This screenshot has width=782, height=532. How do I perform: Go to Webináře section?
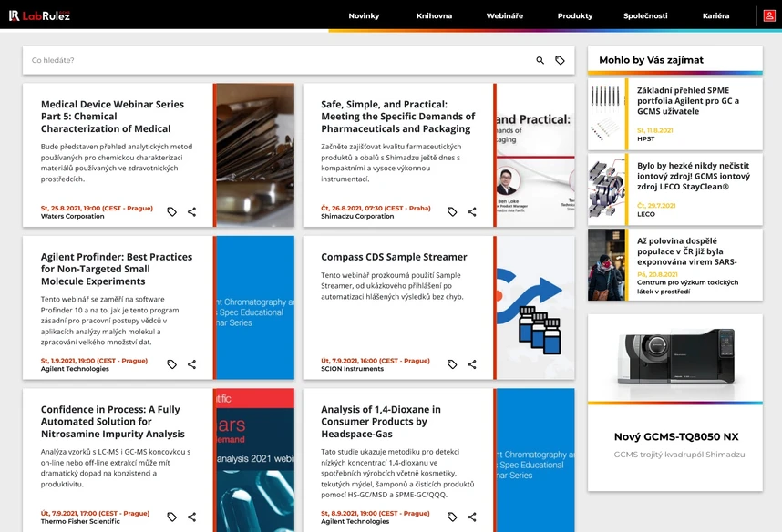pos(505,16)
